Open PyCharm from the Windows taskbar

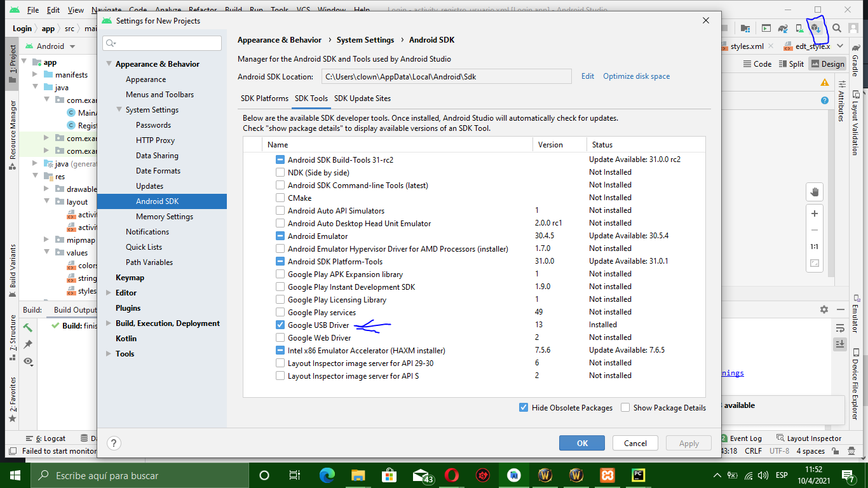639,475
